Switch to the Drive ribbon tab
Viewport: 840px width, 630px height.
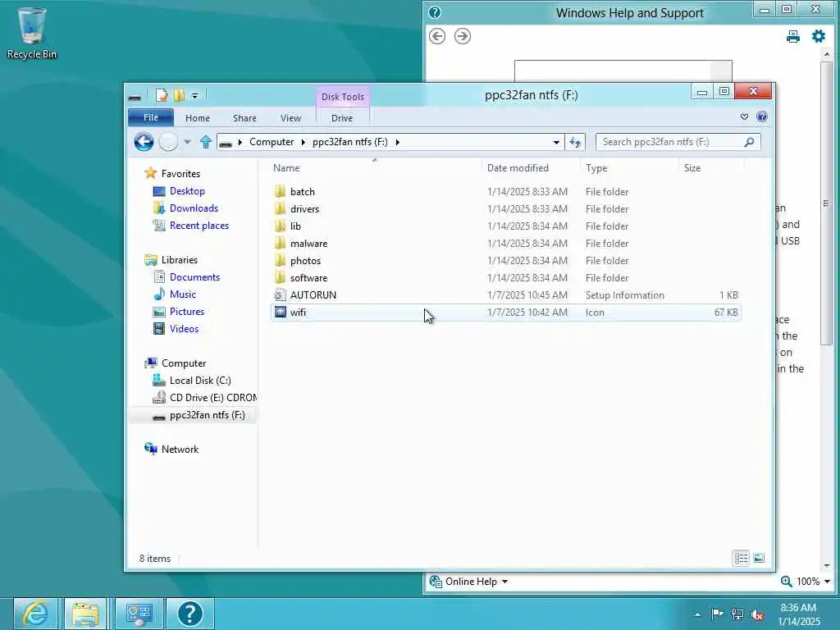tap(342, 118)
